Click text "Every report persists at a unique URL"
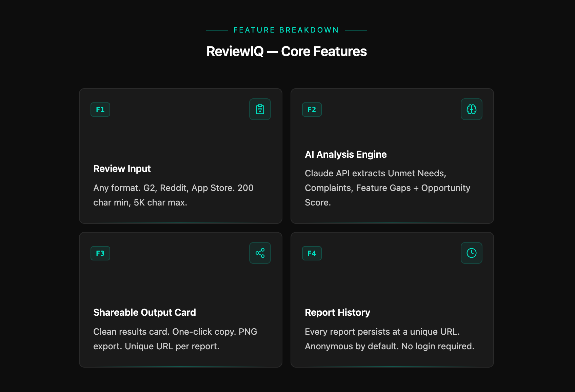Screen dimensions: 575x392 (381, 332)
